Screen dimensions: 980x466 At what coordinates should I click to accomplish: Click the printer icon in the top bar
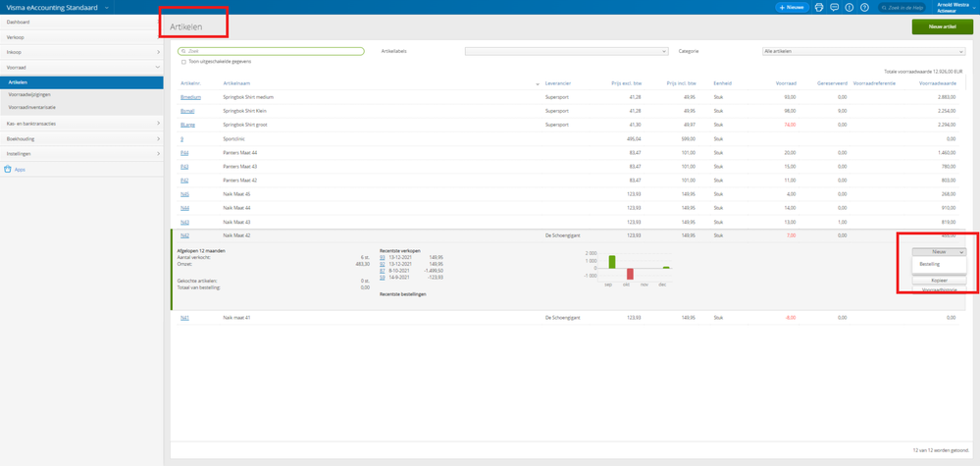tap(819, 7)
